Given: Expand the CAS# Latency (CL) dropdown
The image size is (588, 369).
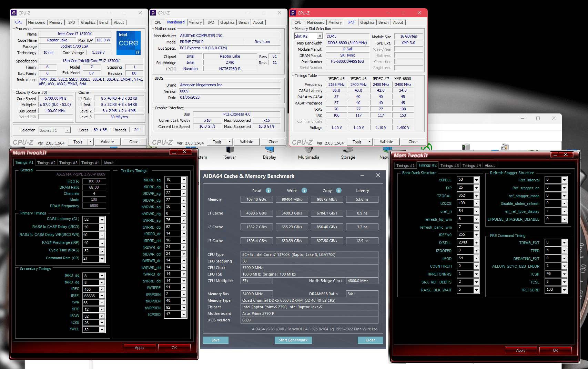Looking at the screenshot, I should click(102, 220).
